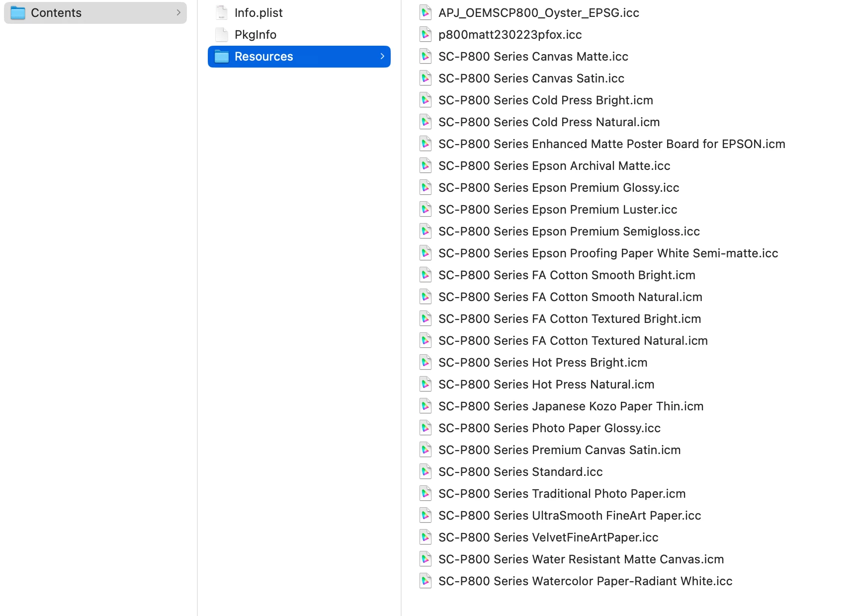Screen dimensions: 852x616
Task: Click icon of Epson Premium Semigloss.icc
Action: 426,231
